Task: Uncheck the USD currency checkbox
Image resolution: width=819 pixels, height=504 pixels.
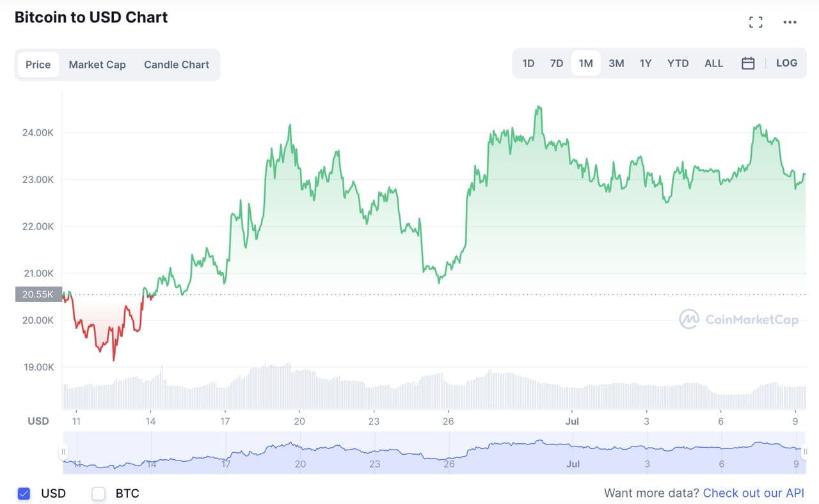Action: coord(24,493)
